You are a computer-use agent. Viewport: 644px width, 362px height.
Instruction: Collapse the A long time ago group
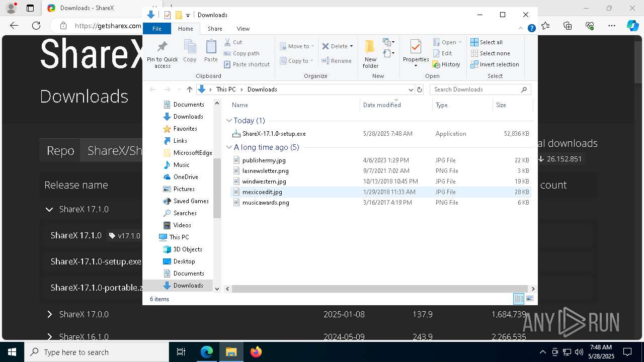coord(229,147)
